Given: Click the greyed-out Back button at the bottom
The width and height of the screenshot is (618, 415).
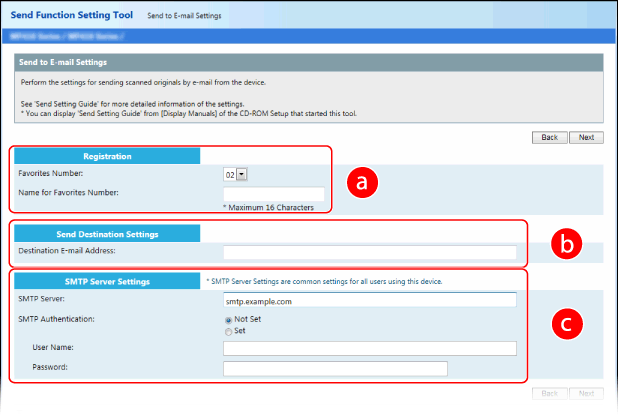Looking at the screenshot, I should tap(549, 394).
